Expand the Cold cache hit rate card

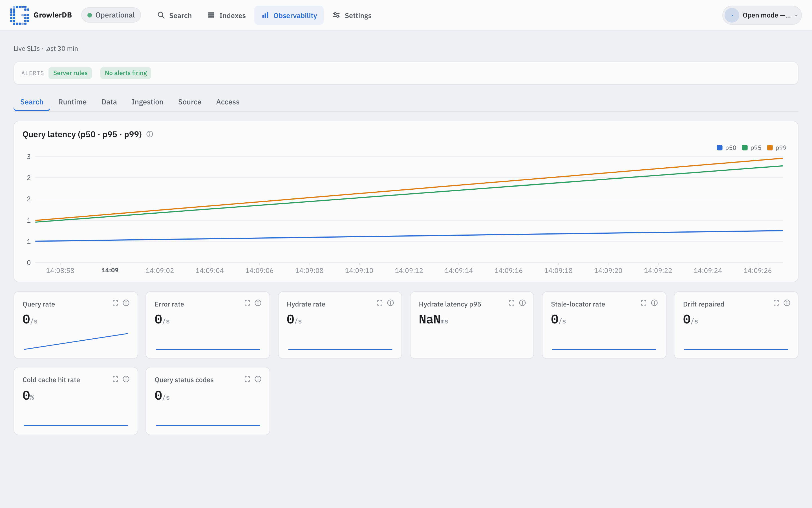[x=115, y=379]
